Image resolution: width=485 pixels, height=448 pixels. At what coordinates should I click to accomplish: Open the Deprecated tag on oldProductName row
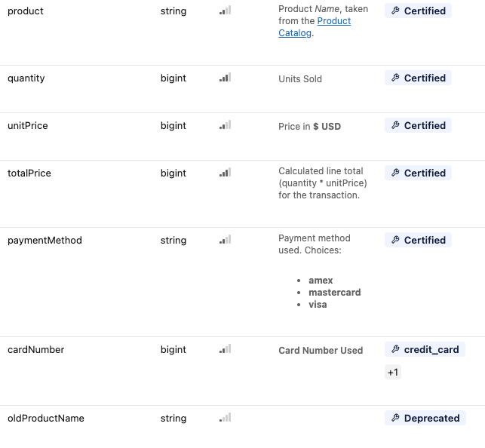[425, 418]
